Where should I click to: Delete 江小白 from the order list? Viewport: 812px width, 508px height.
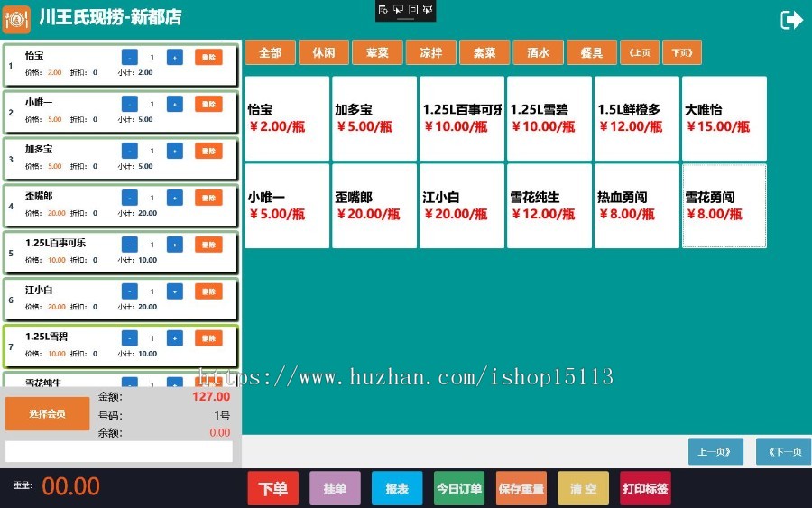coord(208,291)
